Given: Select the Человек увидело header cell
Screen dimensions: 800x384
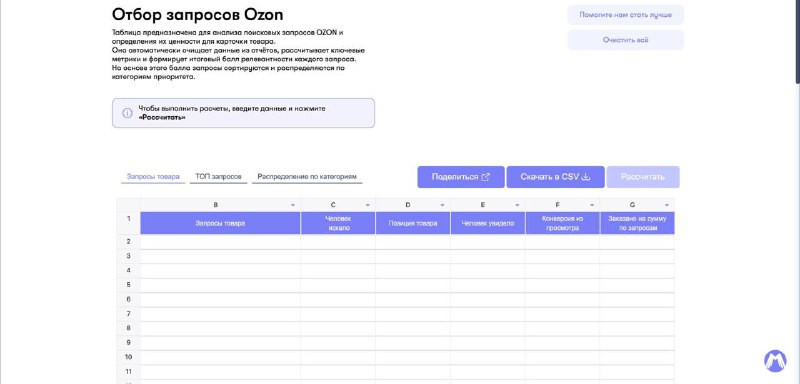Looking at the screenshot, I should [488, 223].
